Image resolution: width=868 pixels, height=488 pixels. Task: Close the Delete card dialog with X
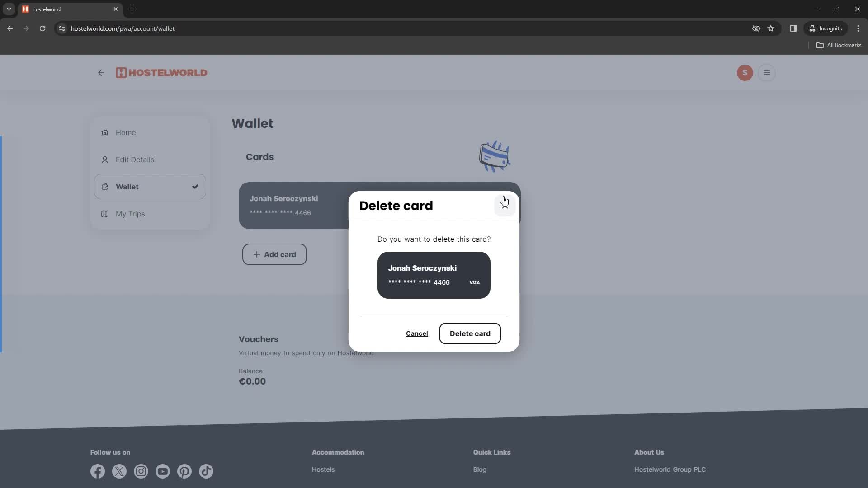click(x=505, y=205)
